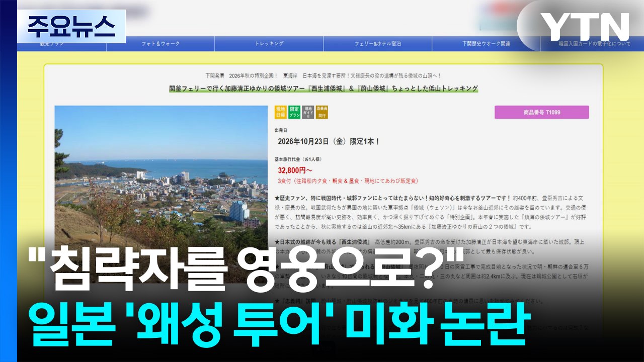Viewport: 644px width, 362px height.
Task: Click the highlighted 関釜フェリーで行く加藤清正 tour title
Action: pyautogui.click(x=324, y=88)
